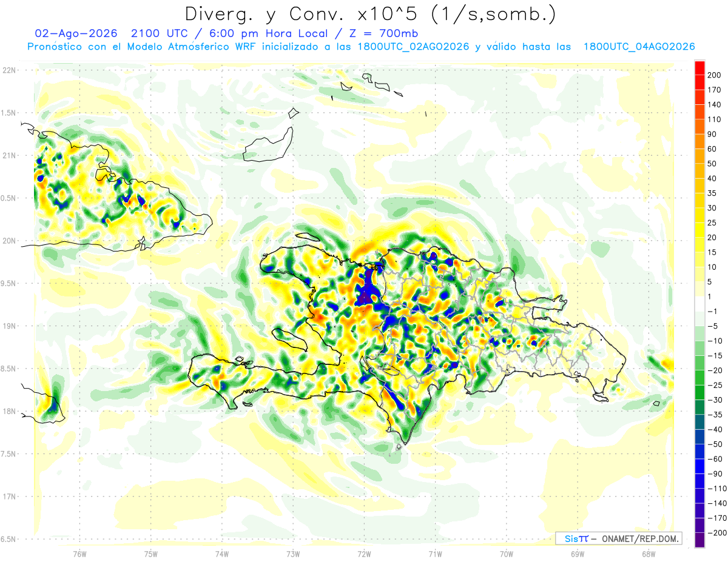Click the "71W" longitude label
The image size is (728, 562).
435,554
